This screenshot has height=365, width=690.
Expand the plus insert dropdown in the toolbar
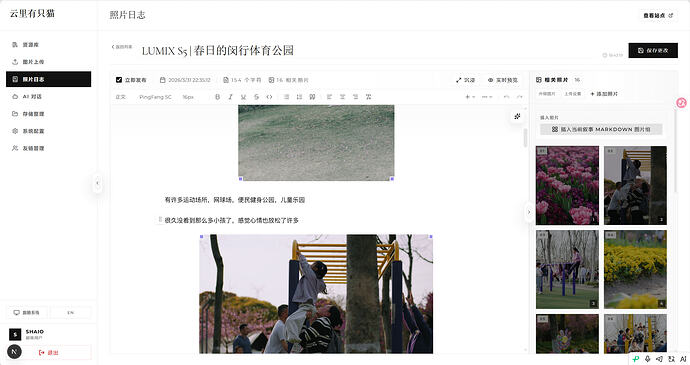[x=470, y=97]
